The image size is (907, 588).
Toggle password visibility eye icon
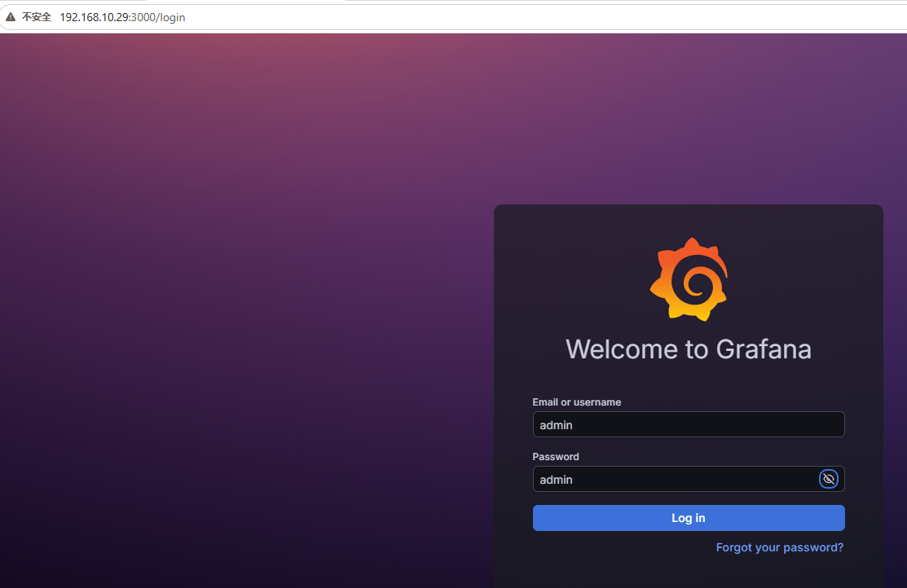[x=828, y=480]
